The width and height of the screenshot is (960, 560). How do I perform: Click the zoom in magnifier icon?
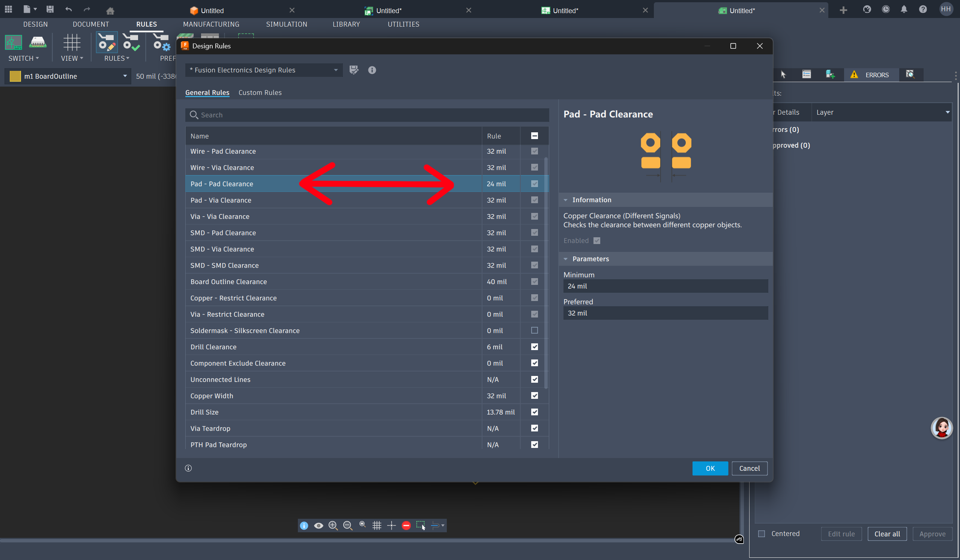[x=333, y=526]
